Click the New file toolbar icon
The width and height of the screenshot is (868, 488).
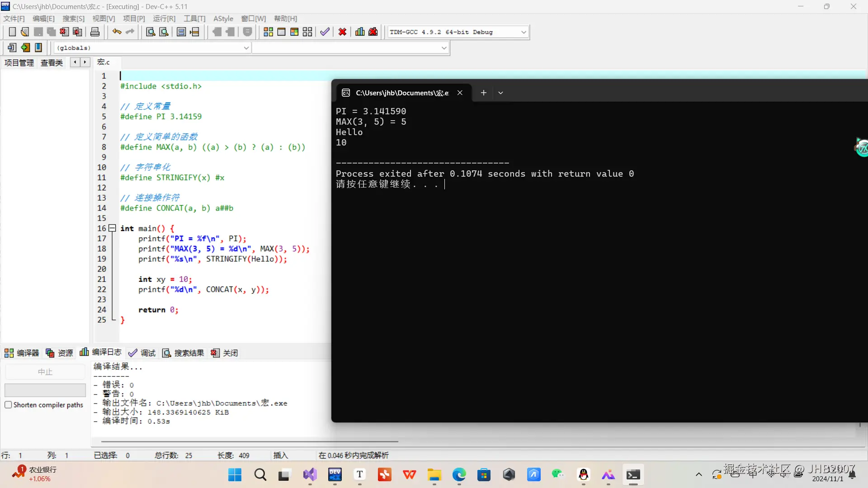(12, 32)
